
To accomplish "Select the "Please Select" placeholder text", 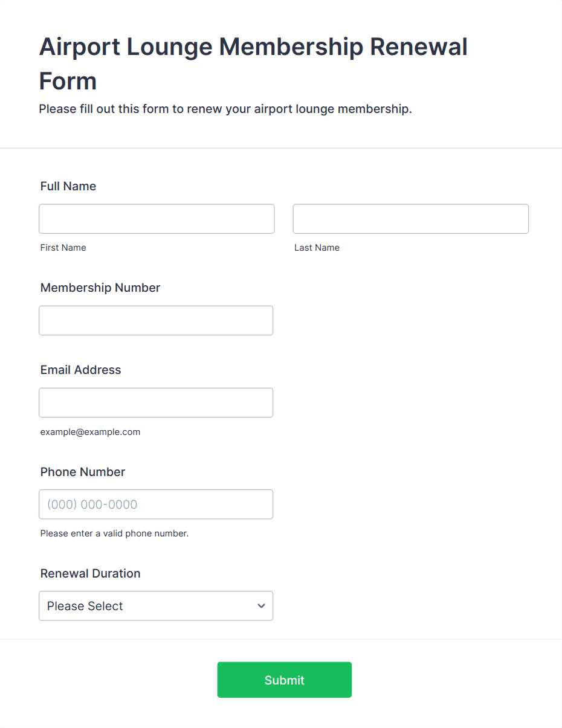I will (x=85, y=606).
